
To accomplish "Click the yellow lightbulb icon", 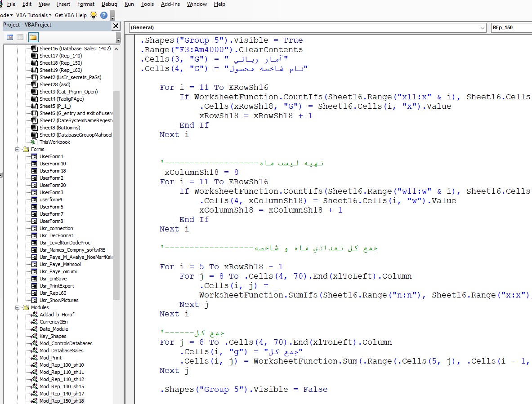I will pos(94,15).
